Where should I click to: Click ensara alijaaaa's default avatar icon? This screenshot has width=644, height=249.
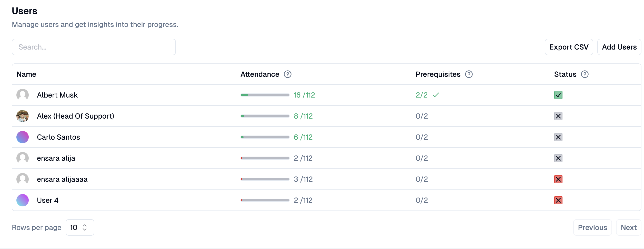[23, 179]
